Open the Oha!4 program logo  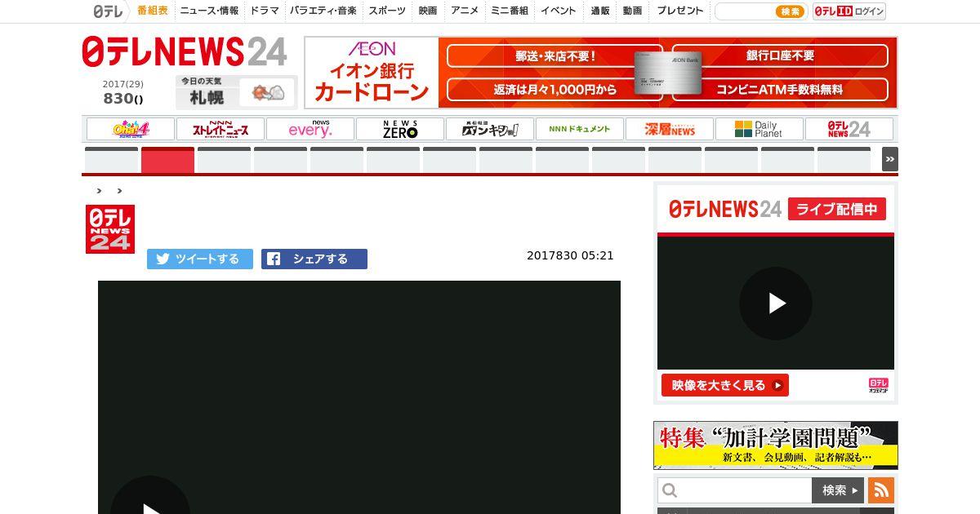pos(131,129)
